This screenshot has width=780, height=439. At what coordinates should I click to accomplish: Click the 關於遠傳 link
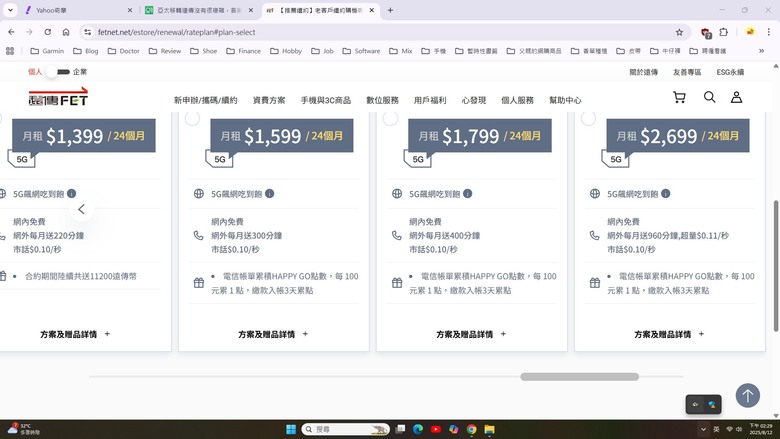coord(644,72)
